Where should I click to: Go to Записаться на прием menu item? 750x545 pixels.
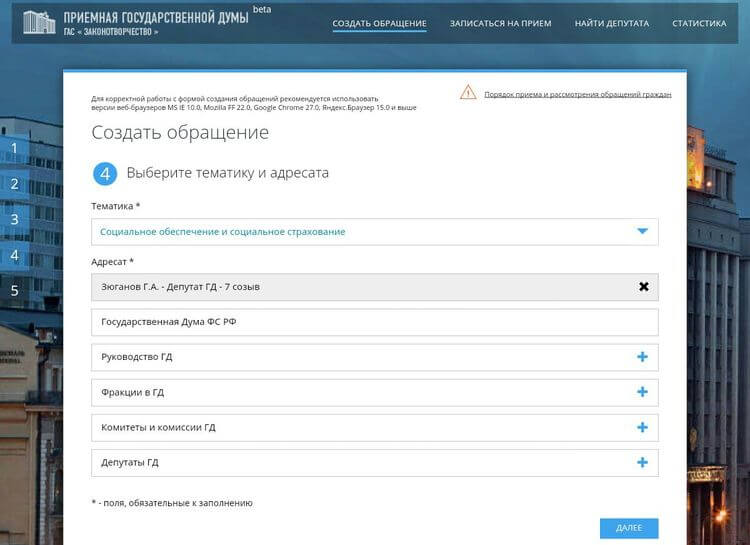(x=500, y=23)
